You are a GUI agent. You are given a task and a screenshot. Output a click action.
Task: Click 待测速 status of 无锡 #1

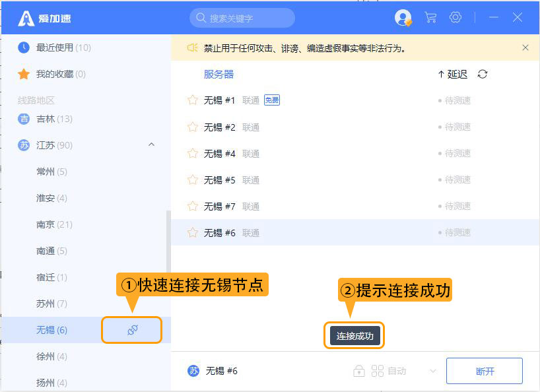coord(454,100)
